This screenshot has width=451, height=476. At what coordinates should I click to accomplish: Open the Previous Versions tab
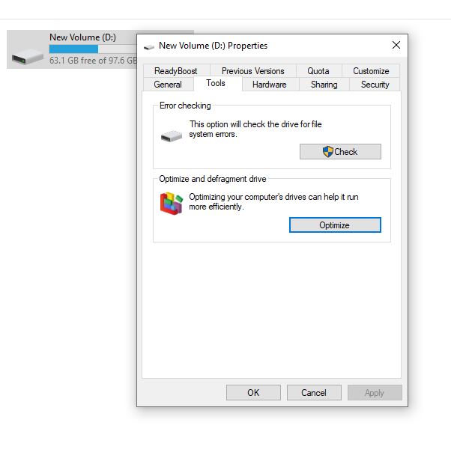tap(253, 71)
